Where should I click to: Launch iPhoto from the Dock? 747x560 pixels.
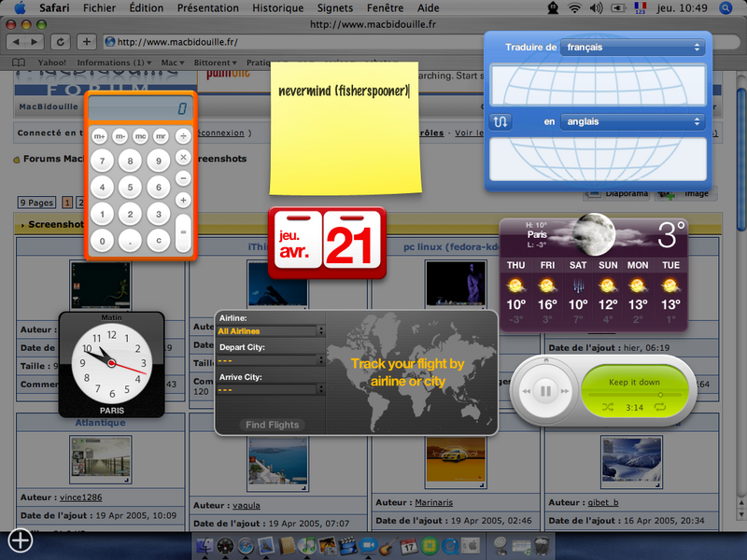[x=328, y=546]
